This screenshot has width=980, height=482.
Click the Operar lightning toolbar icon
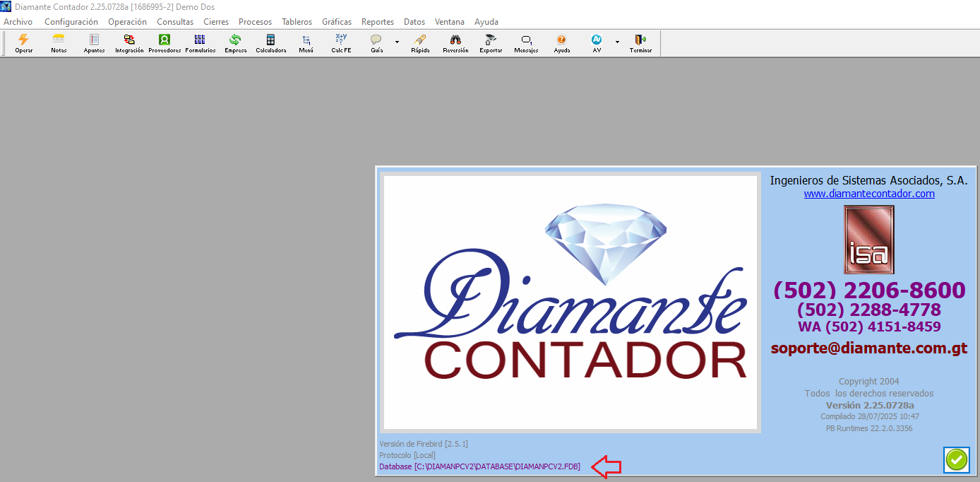[x=24, y=43]
